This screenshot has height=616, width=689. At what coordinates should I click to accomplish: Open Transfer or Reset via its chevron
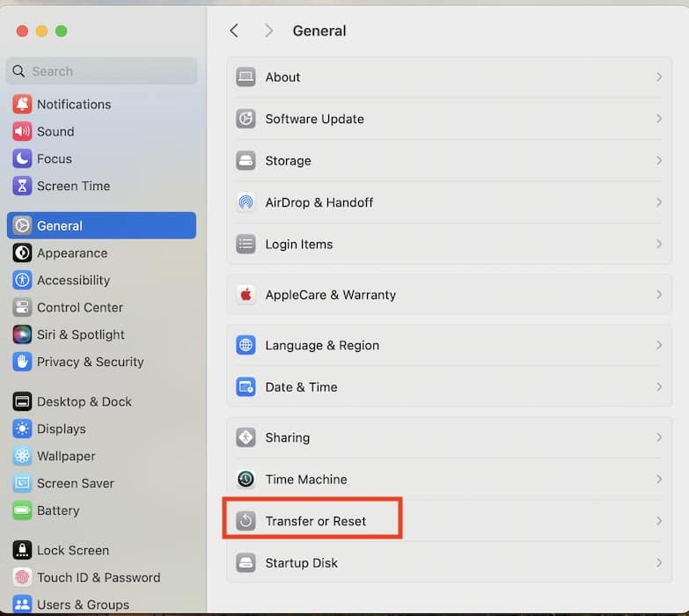(x=658, y=521)
